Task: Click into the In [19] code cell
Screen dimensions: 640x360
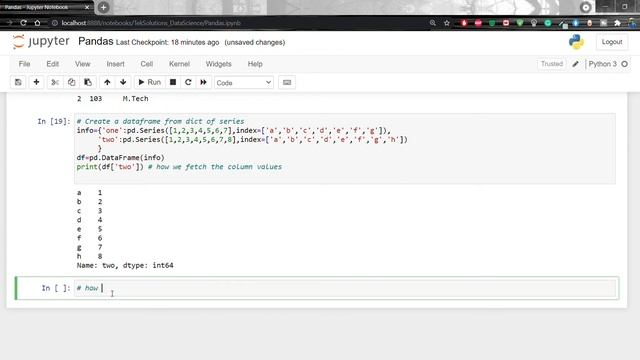Action: (x=345, y=149)
